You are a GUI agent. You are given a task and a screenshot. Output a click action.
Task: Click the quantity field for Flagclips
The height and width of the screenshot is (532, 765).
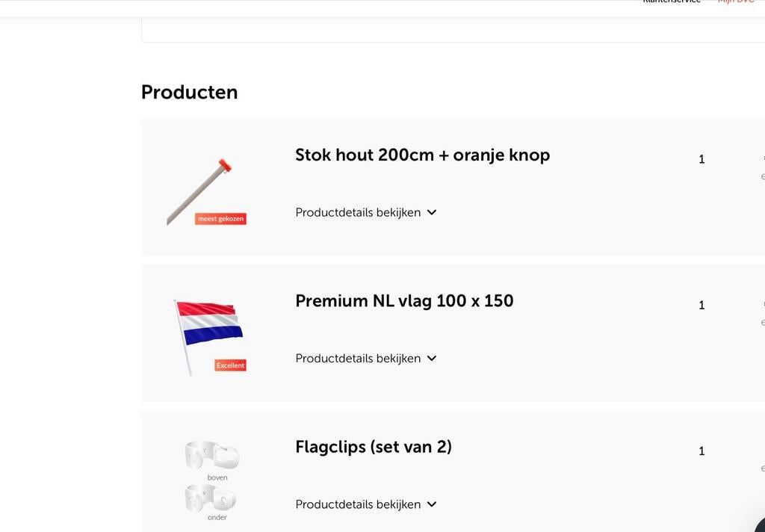pos(701,451)
